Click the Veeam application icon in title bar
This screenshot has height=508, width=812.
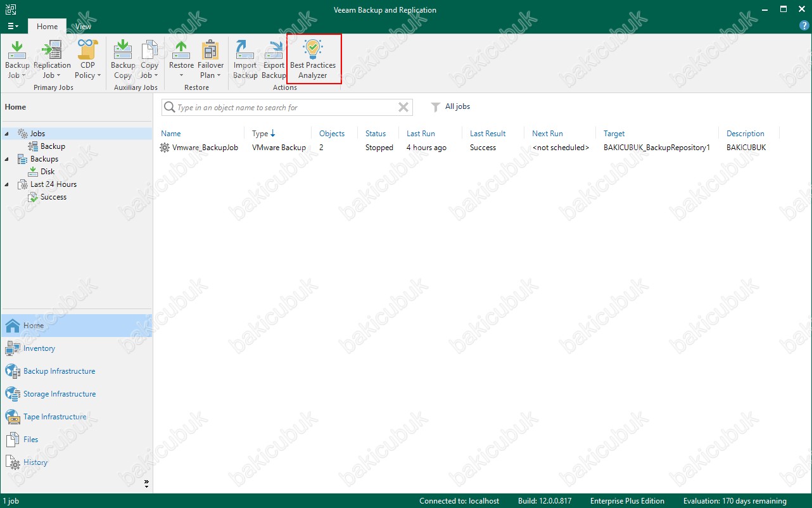point(11,10)
